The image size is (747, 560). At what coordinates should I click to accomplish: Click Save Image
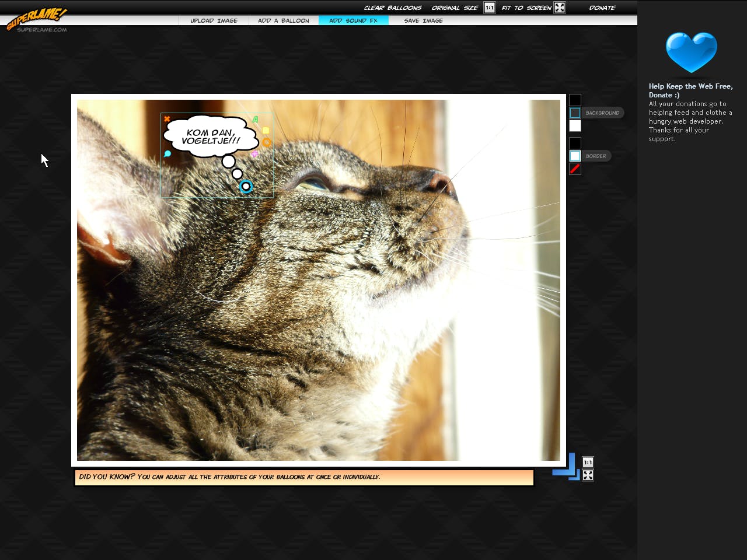(424, 20)
